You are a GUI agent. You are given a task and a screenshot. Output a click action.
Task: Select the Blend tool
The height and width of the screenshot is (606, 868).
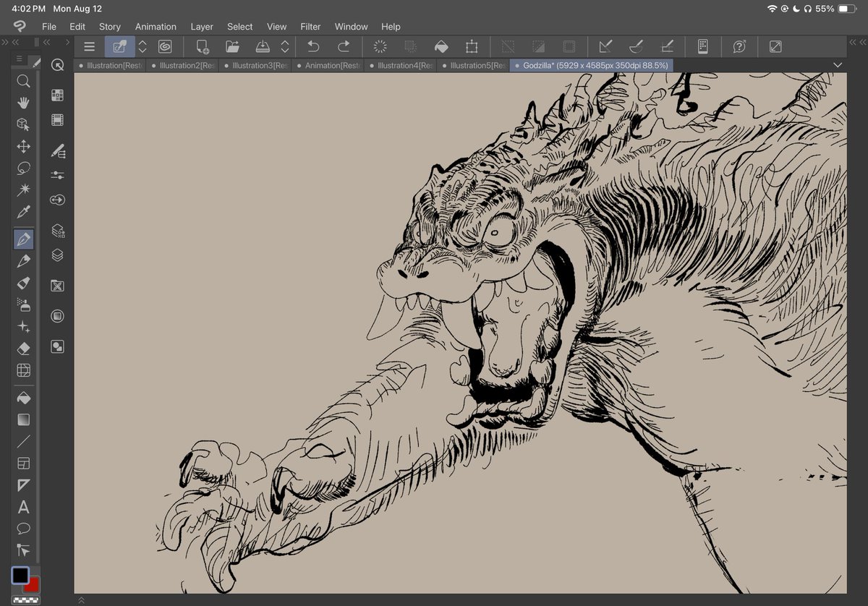[x=23, y=370]
